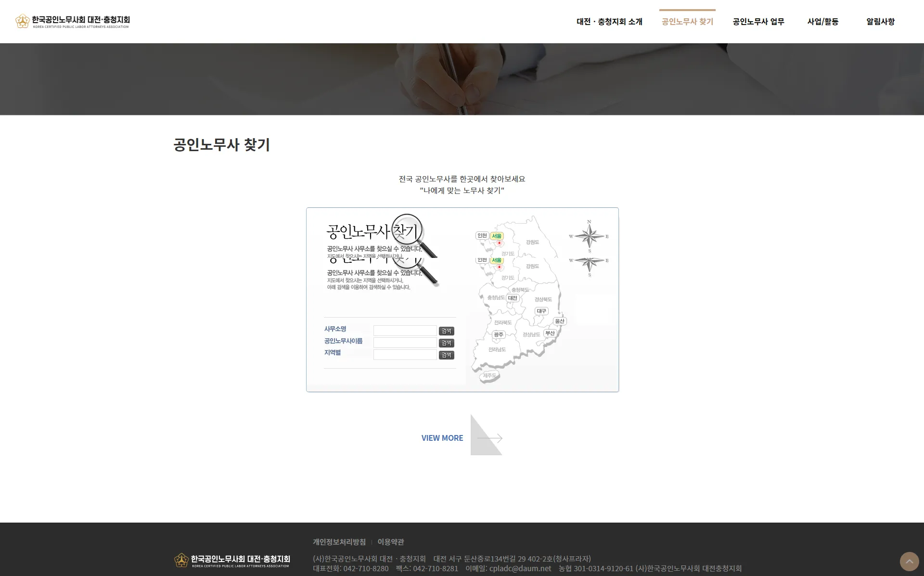
Task: Click the VIEW MORE link
Action: [442, 438]
